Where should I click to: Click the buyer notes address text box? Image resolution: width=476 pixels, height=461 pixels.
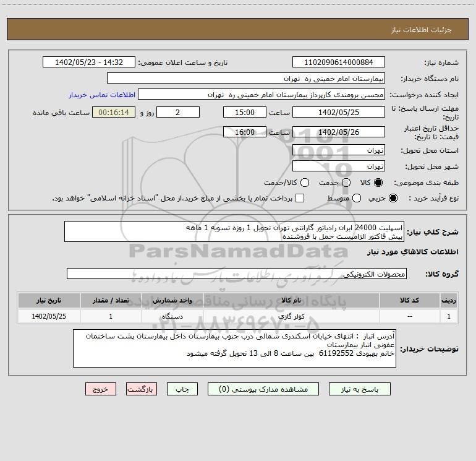tap(234, 348)
